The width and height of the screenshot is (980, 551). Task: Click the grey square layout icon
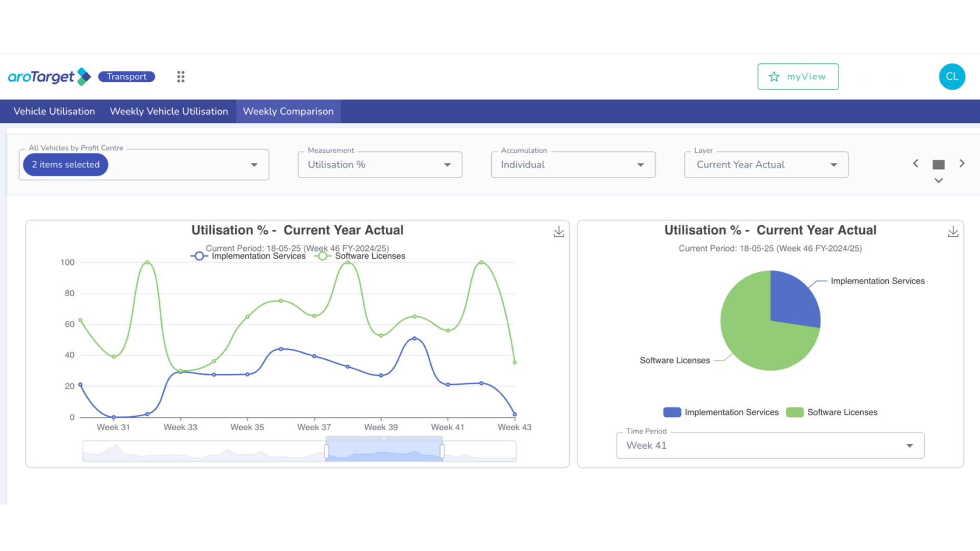tap(939, 164)
